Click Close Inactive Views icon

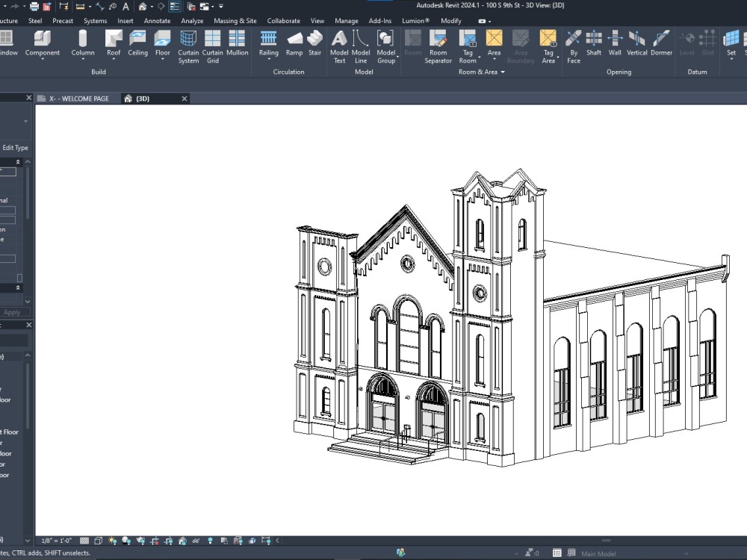(191, 7)
